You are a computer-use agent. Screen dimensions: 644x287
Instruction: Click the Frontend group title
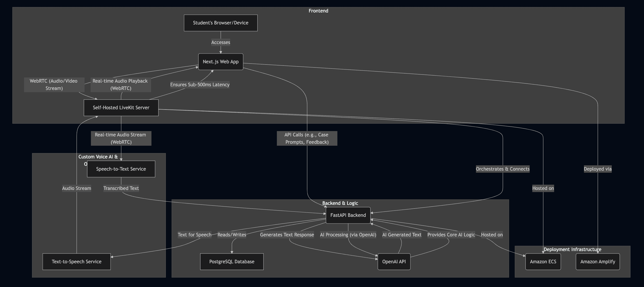point(318,11)
